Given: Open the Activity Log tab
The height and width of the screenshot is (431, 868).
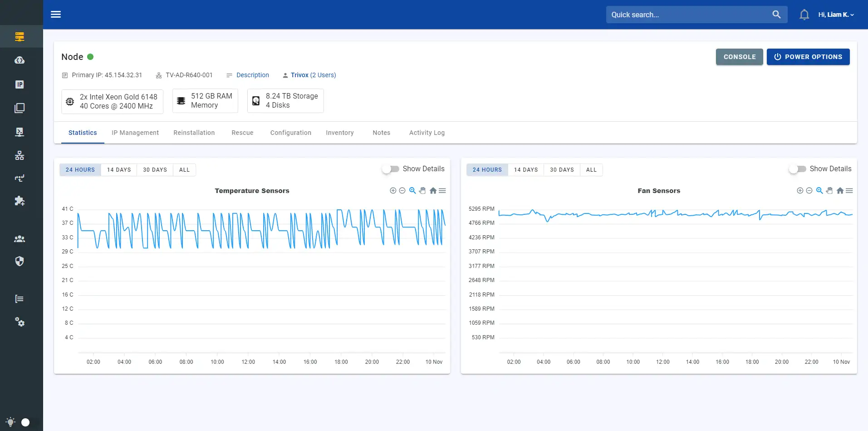Looking at the screenshot, I should [x=426, y=133].
